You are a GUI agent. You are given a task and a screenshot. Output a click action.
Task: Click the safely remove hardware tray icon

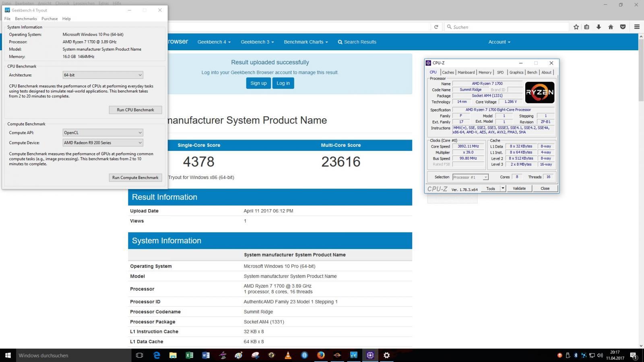pos(568,356)
